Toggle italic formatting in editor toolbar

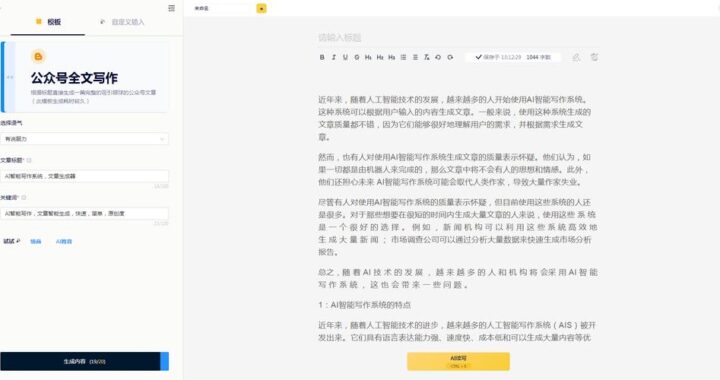tap(334, 57)
